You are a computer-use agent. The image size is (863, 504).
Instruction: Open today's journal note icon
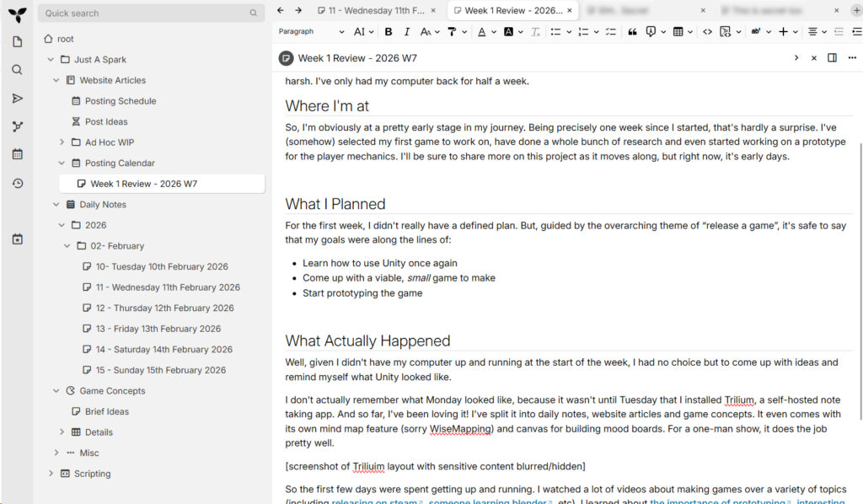18,239
